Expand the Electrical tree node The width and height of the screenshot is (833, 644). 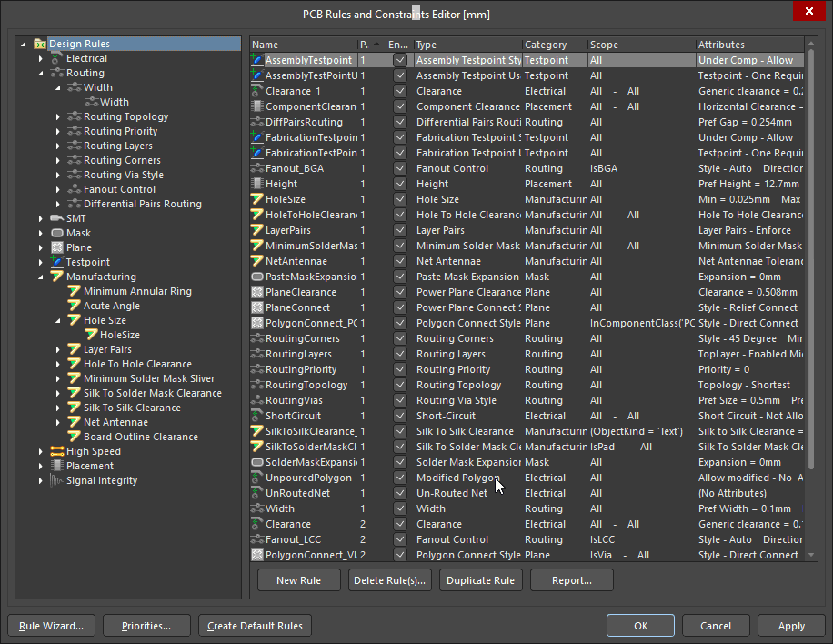click(x=40, y=58)
